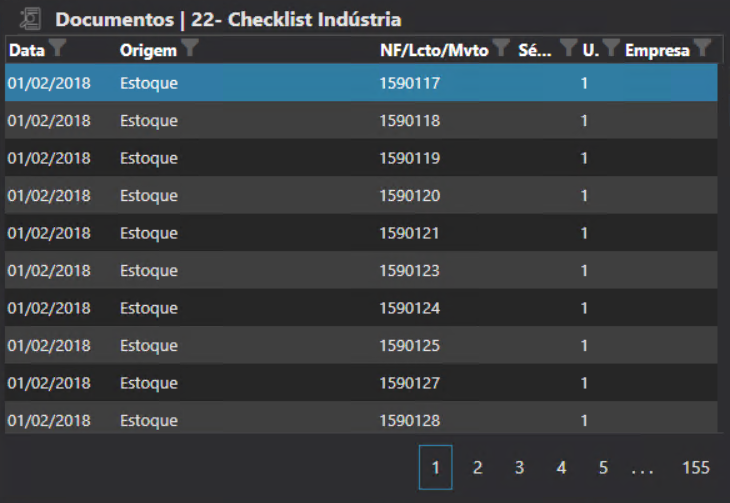
Task: Sort by the Origem column header
Action: [148, 50]
